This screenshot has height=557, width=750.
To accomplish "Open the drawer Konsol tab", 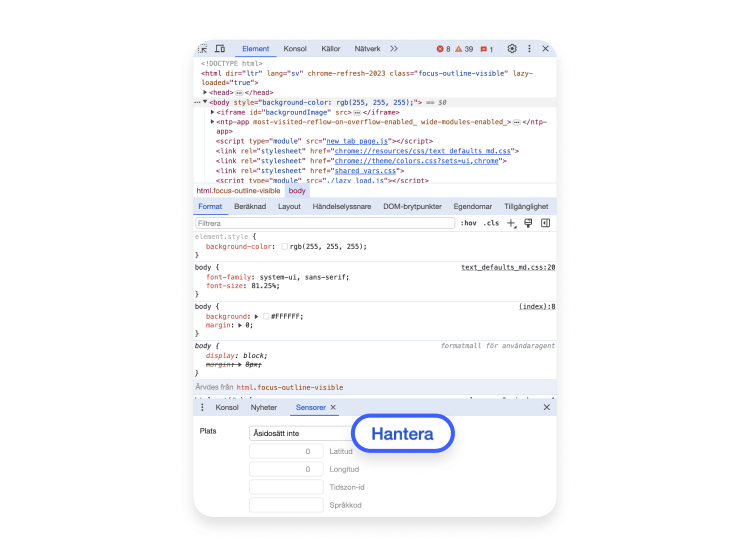I will click(x=227, y=407).
